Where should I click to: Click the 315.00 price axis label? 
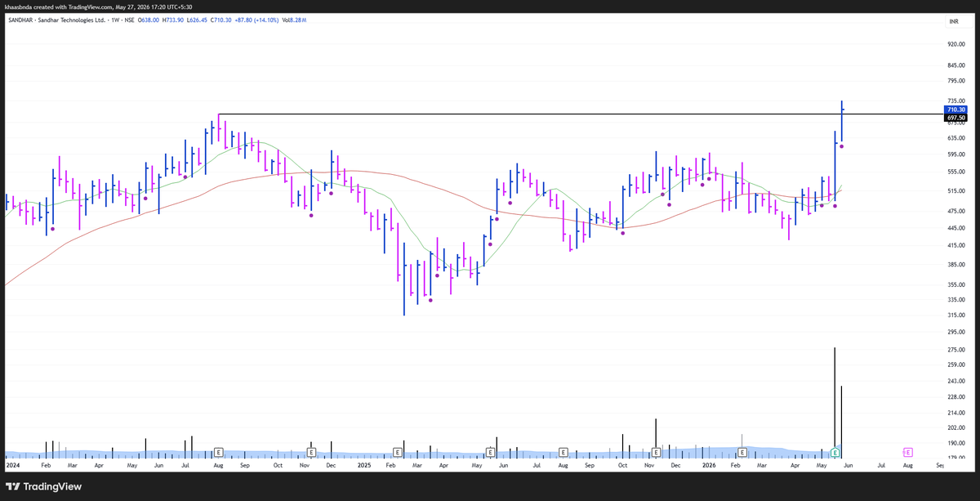(x=956, y=315)
